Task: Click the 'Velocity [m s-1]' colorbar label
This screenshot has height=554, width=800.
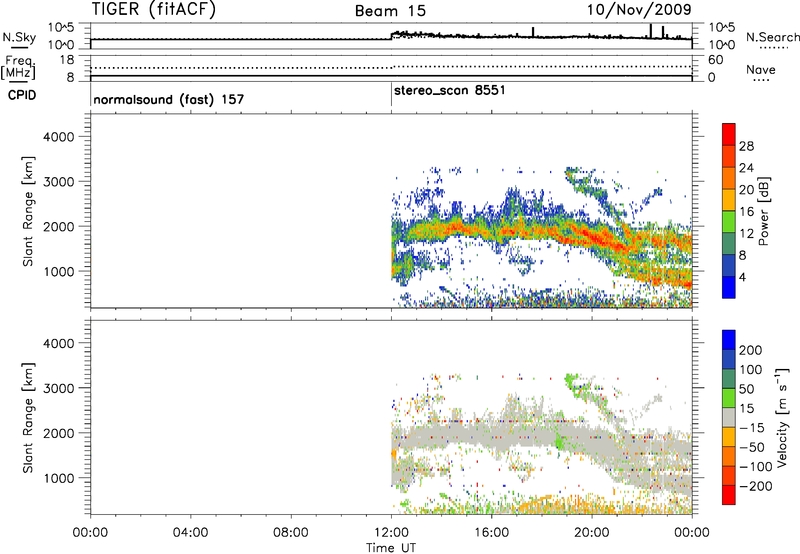Action: pyautogui.click(x=781, y=417)
